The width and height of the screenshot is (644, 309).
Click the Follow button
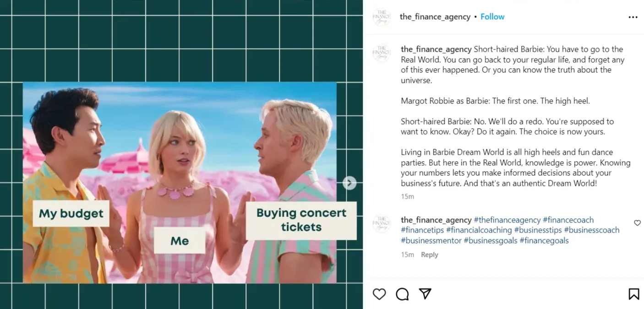[x=492, y=16]
